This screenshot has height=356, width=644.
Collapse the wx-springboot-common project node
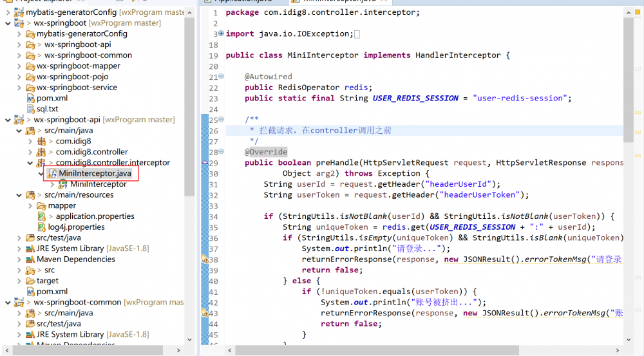[8, 303]
